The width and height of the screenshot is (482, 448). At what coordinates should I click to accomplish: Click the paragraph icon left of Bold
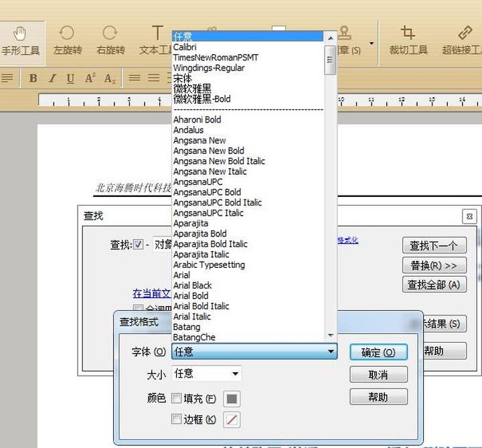(x=7, y=78)
